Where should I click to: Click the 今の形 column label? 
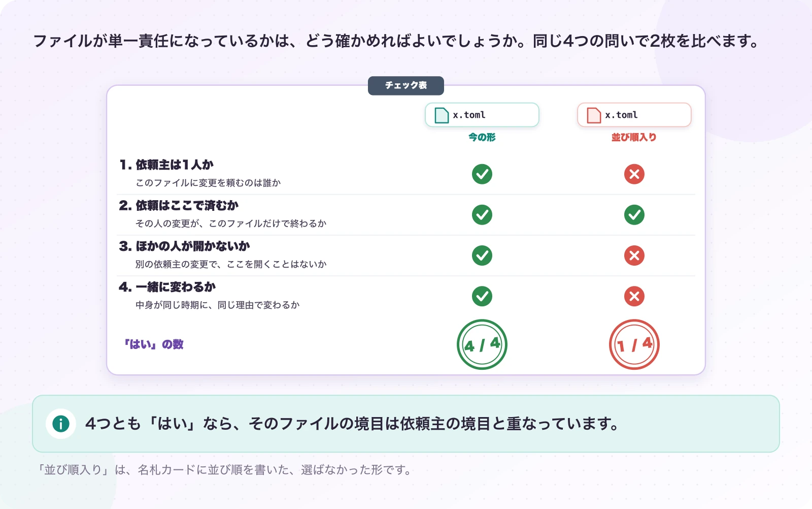pyautogui.click(x=482, y=137)
